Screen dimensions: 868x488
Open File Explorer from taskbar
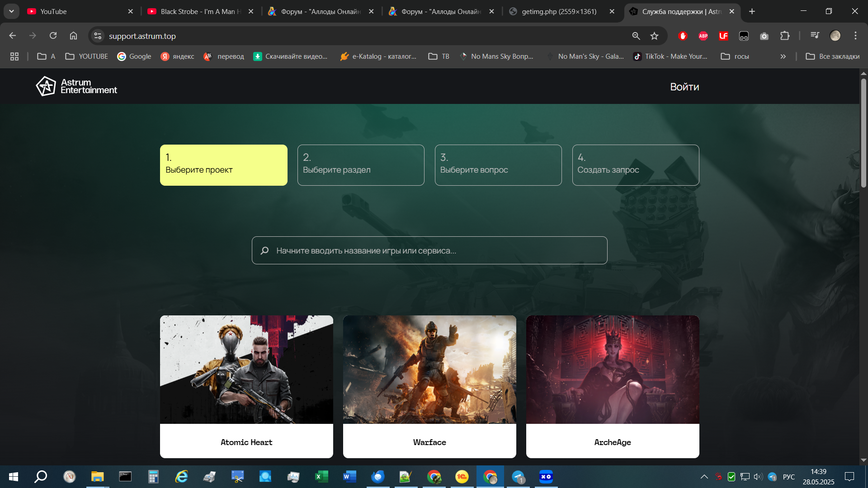pyautogui.click(x=97, y=477)
